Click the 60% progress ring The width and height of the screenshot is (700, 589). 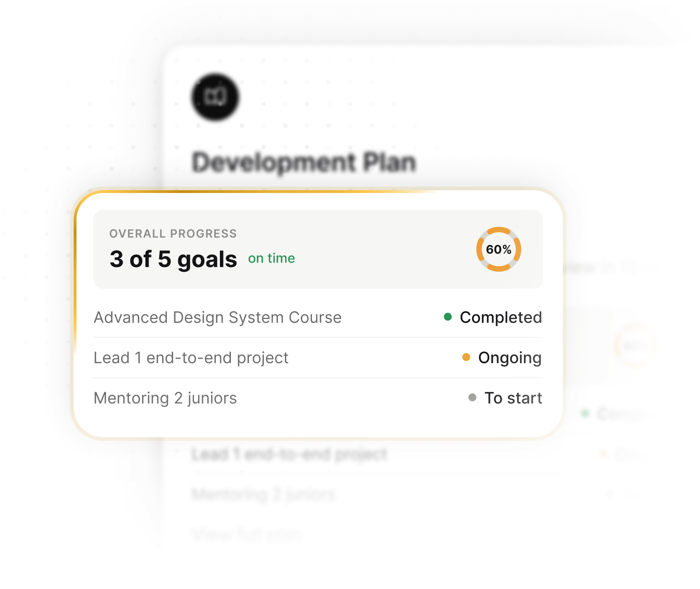499,249
